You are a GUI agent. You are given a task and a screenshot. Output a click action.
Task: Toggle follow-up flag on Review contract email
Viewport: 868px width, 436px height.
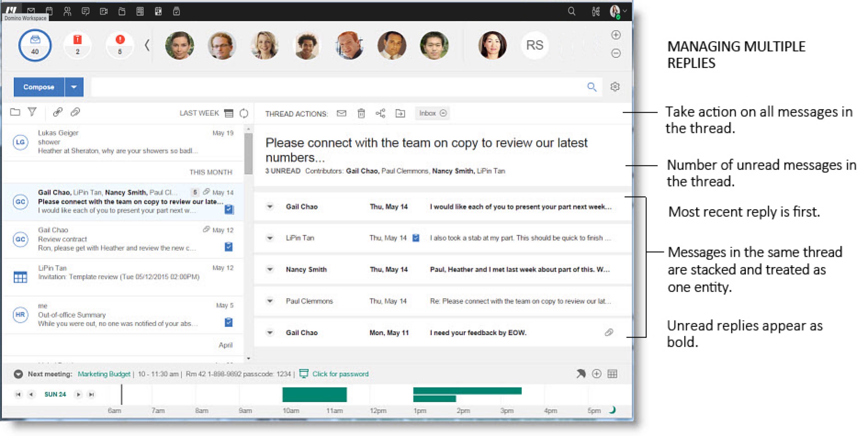(x=229, y=247)
